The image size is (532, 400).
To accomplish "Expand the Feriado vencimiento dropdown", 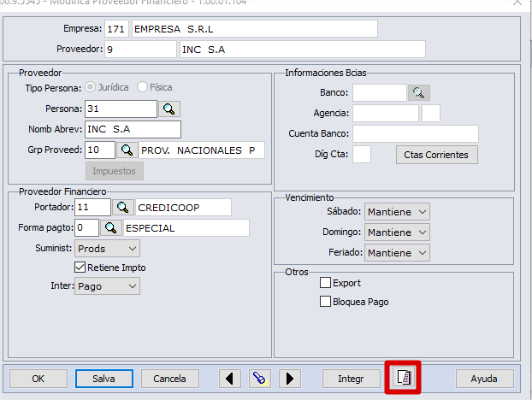I will [x=397, y=252].
